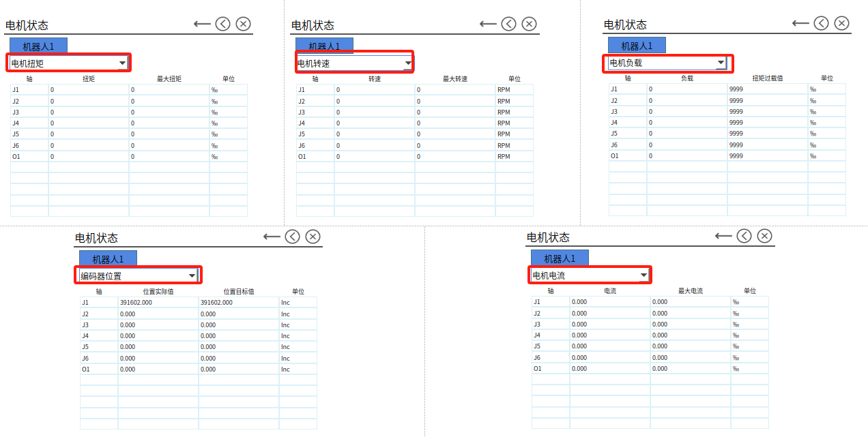Viewport: 868px width, 437px height.
Task: Click the left arrow in the 电机电流 panel
Action: click(x=723, y=236)
